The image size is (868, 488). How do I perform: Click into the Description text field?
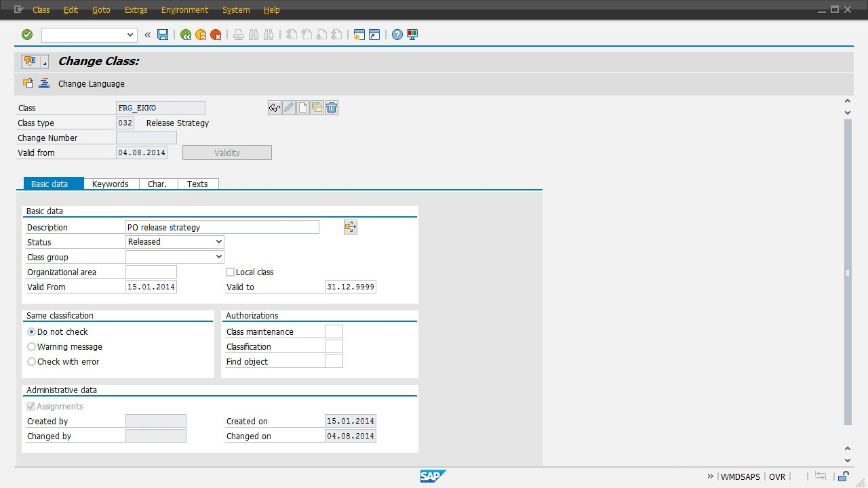222,228
